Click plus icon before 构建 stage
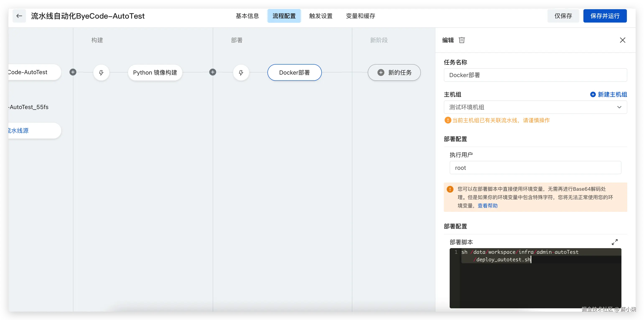644x320 pixels. 73,72
